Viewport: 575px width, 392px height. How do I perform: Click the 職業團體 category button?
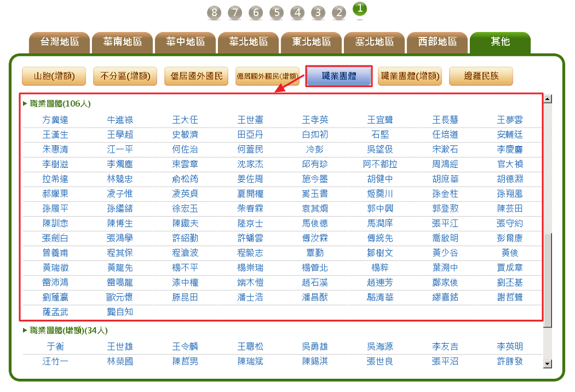[339, 76]
